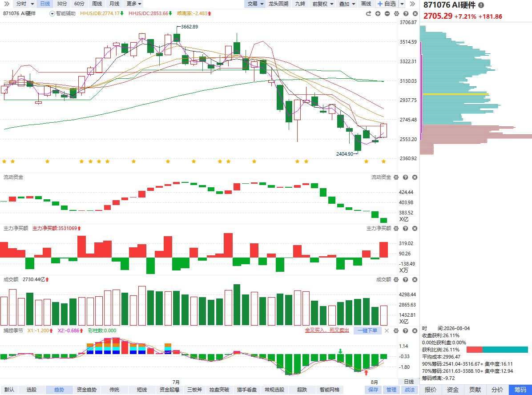Select the 资金 tab at bottom right

[x=453, y=390]
